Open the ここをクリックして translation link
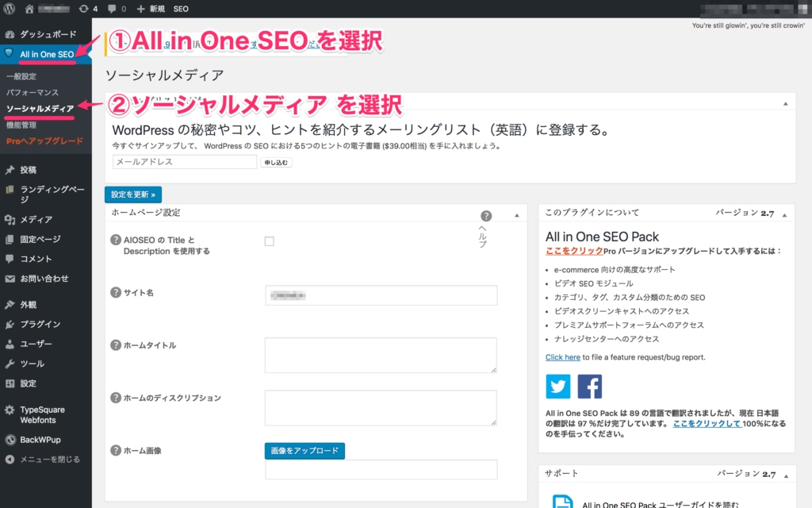812x508 pixels. click(707, 424)
